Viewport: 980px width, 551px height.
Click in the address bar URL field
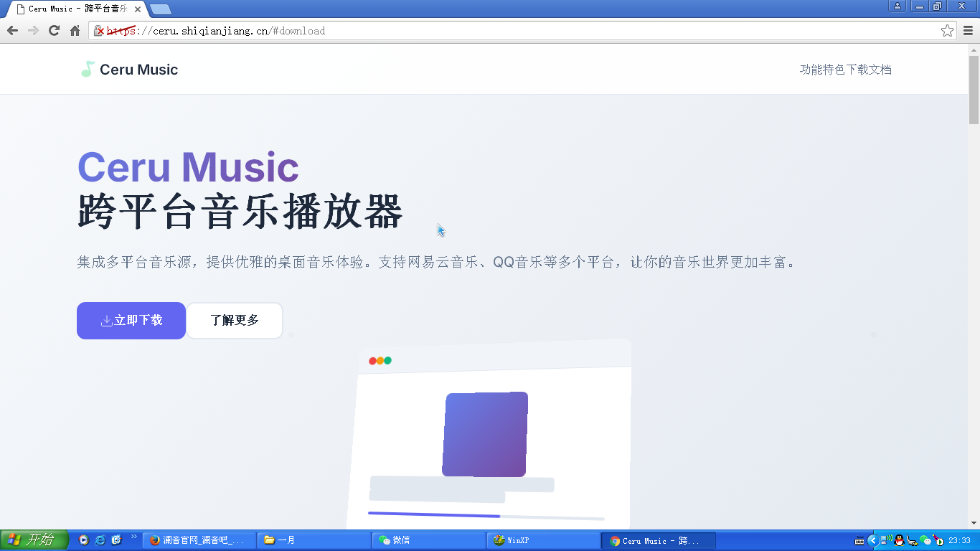[502, 31]
